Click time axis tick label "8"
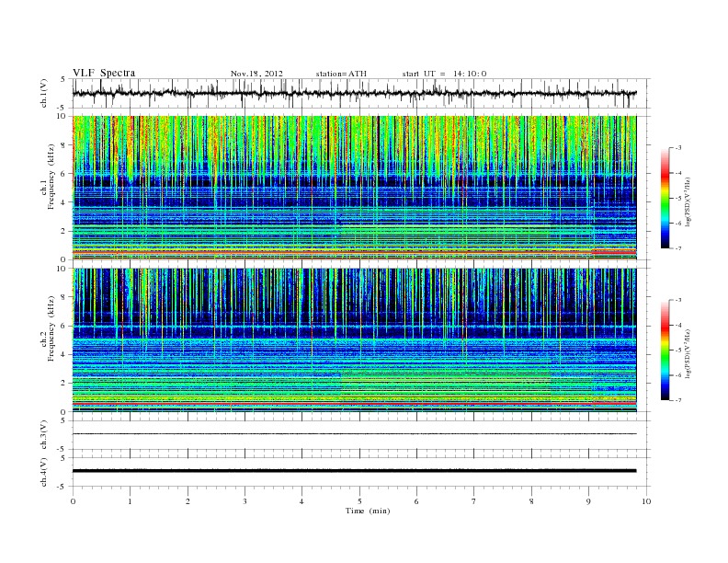The height and width of the screenshot is (563, 728). pyautogui.click(x=531, y=501)
